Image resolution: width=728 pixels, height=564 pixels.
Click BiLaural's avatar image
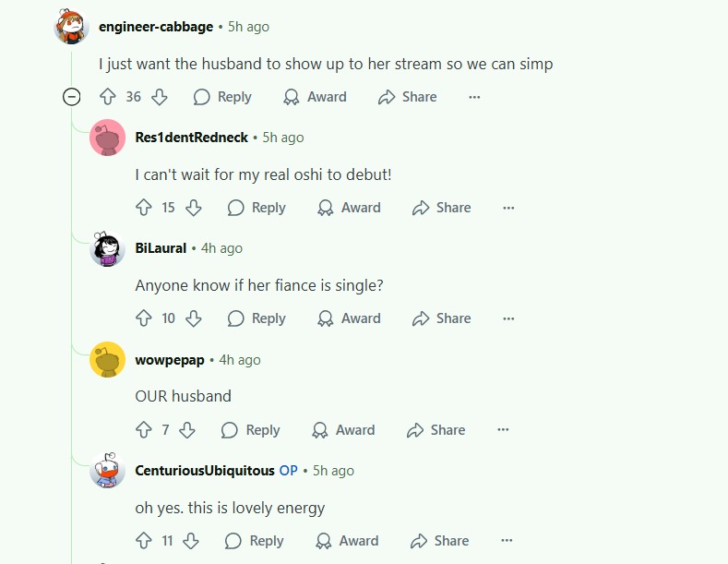(107, 248)
